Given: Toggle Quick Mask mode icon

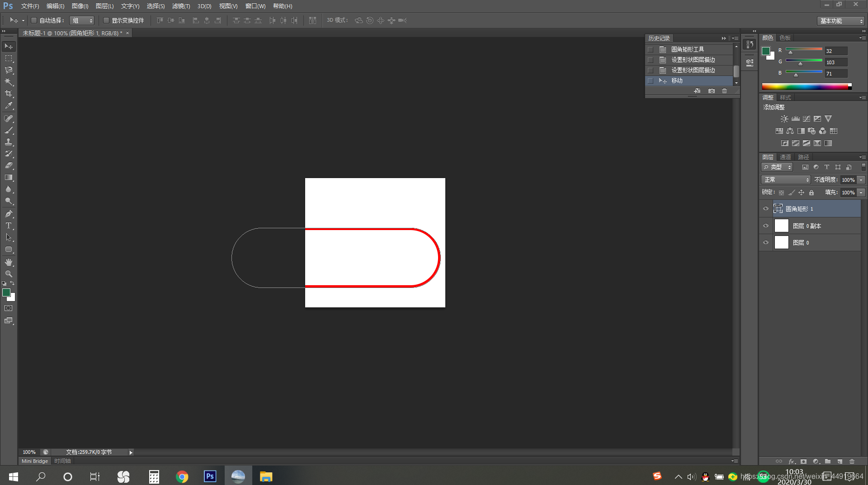Looking at the screenshot, I should 9,308.
